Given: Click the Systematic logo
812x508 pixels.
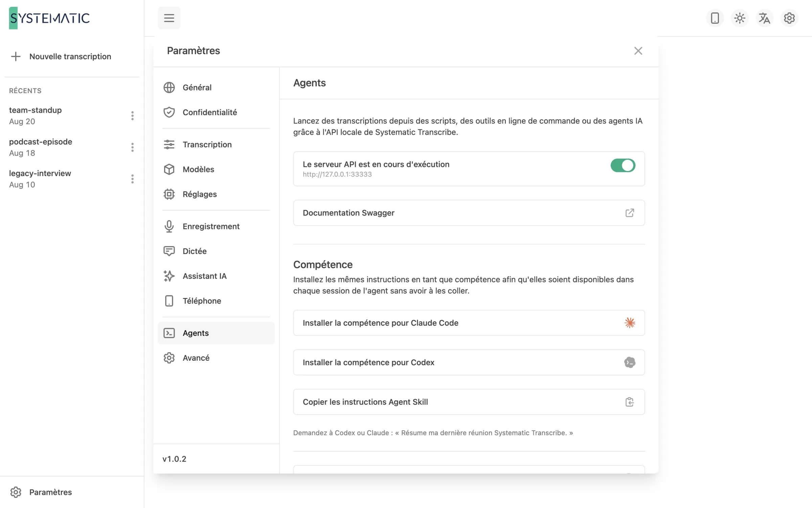Looking at the screenshot, I should [x=49, y=18].
